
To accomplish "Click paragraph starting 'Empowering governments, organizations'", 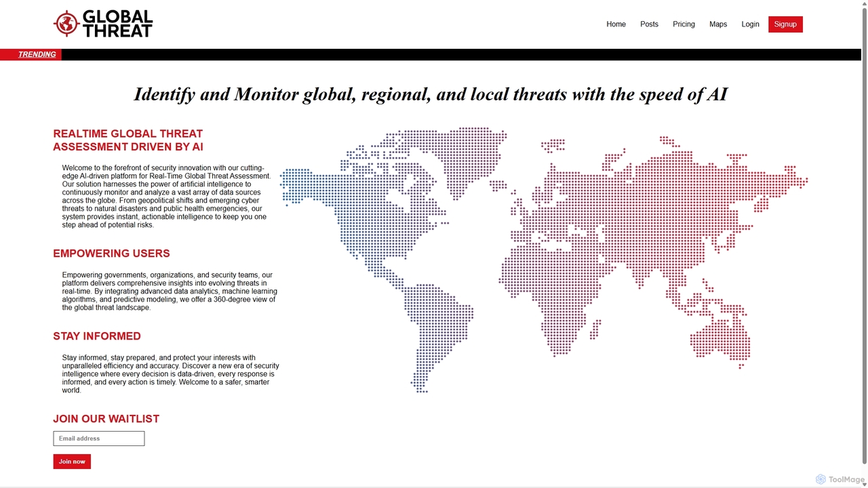I will 170,291.
